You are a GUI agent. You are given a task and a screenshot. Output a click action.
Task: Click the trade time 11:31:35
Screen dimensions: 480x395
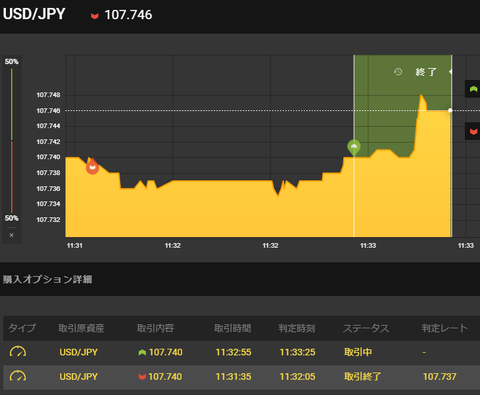[233, 377]
